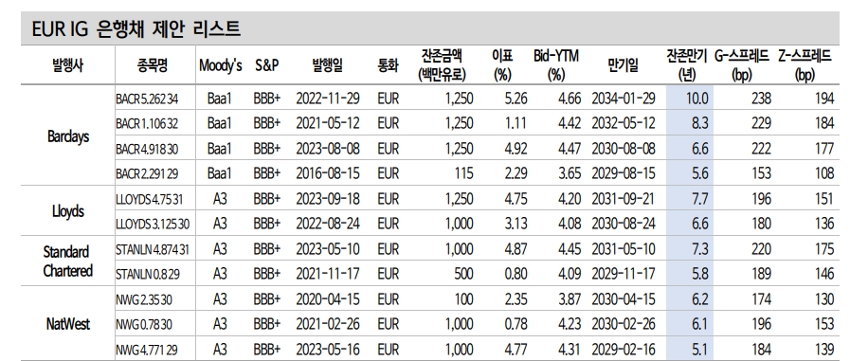
Task: Click bond name 'NWG 0.78 30'
Action: [144, 325]
